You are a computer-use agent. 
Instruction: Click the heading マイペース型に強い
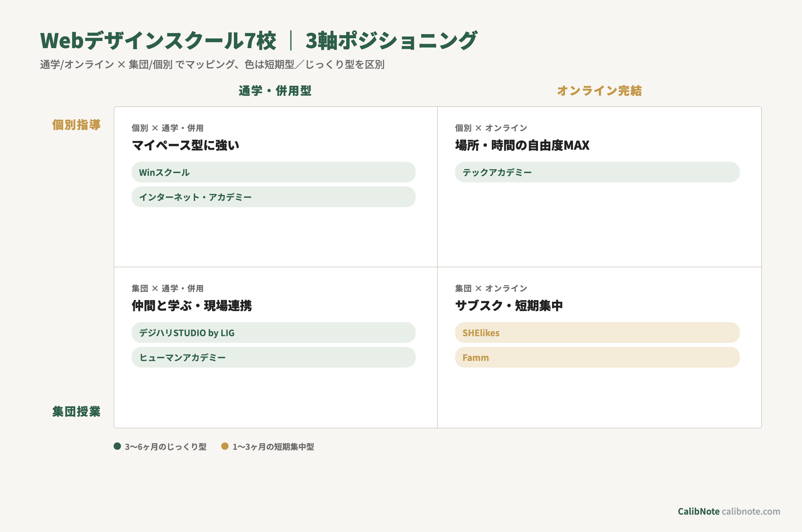pos(185,145)
